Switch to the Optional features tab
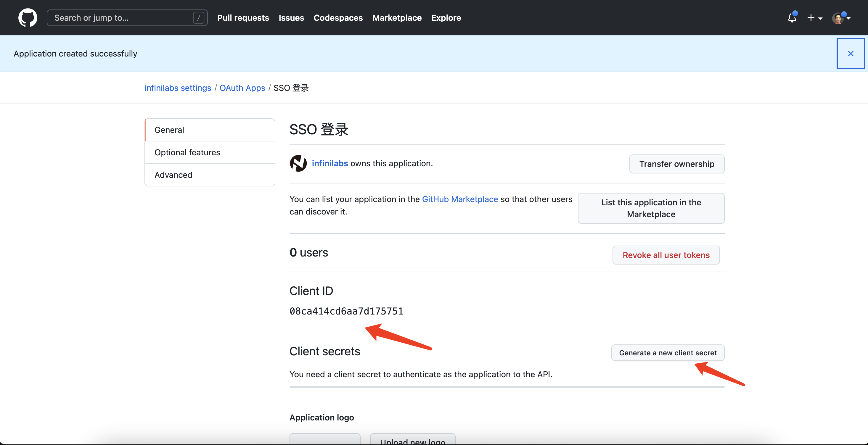The image size is (868, 445). click(x=187, y=152)
